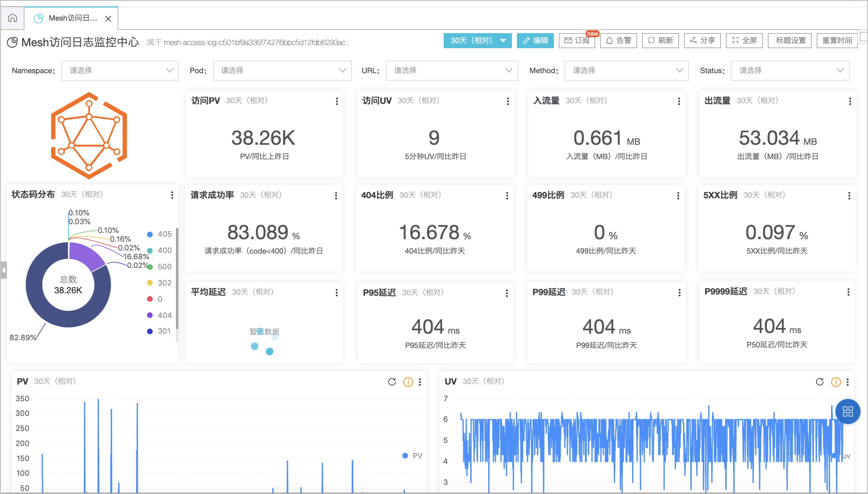Refresh the UV chart
868x494 pixels.
coord(820,382)
